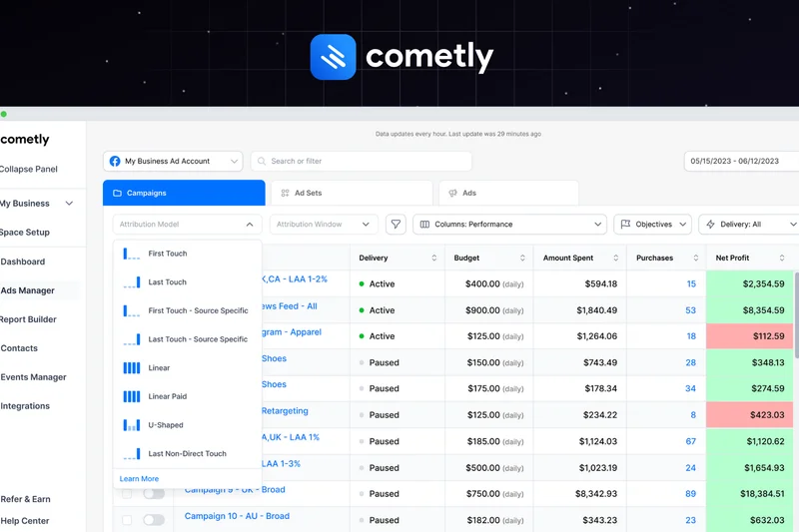Screen dimensions: 799x532
Task: Click the Search or filter field
Action: click(x=362, y=161)
